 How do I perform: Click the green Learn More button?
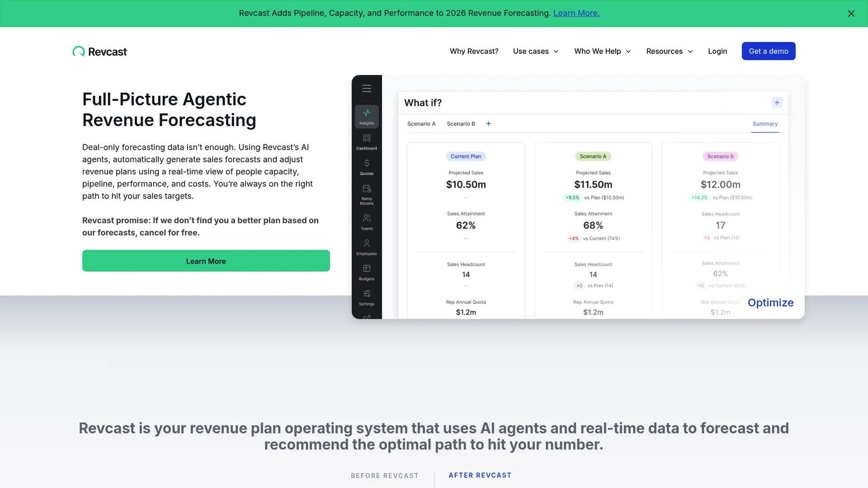pos(206,261)
